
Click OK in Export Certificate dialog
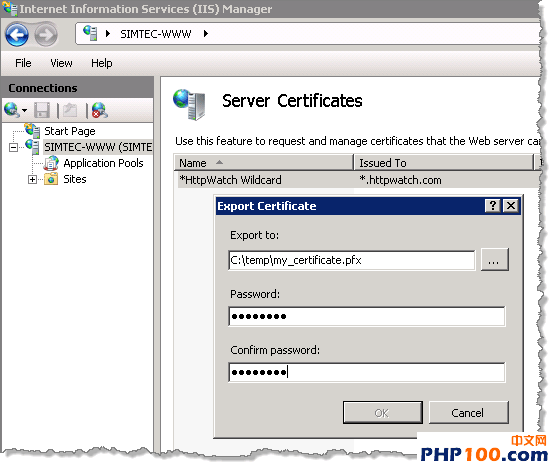click(382, 413)
